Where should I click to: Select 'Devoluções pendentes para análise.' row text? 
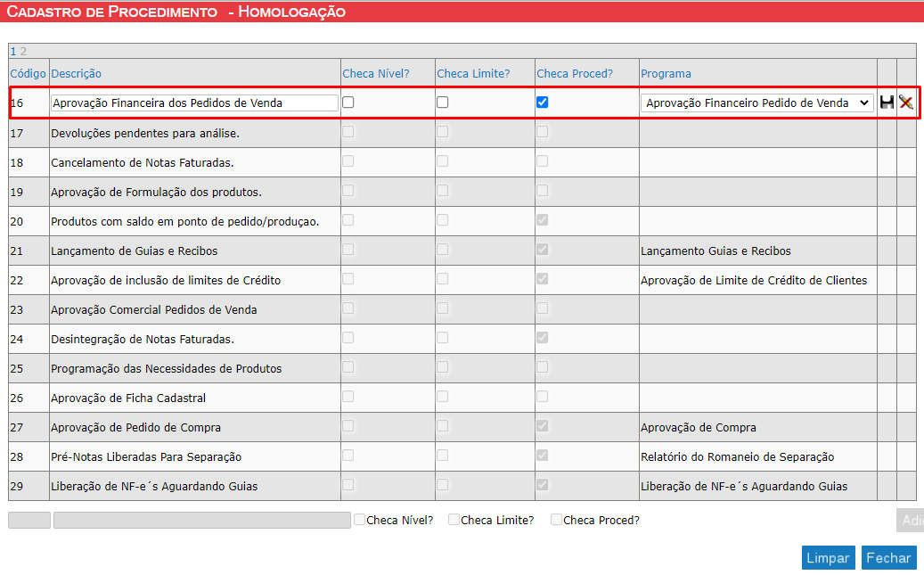click(x=145, y=134)
